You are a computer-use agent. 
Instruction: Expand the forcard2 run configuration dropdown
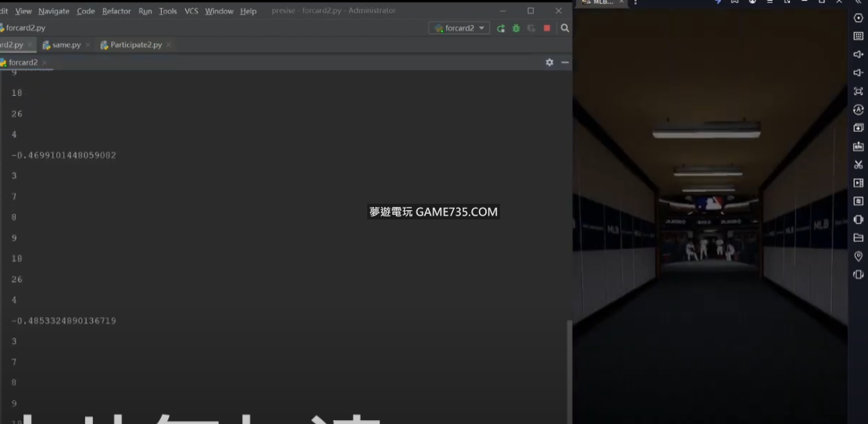tap(481, 28)
